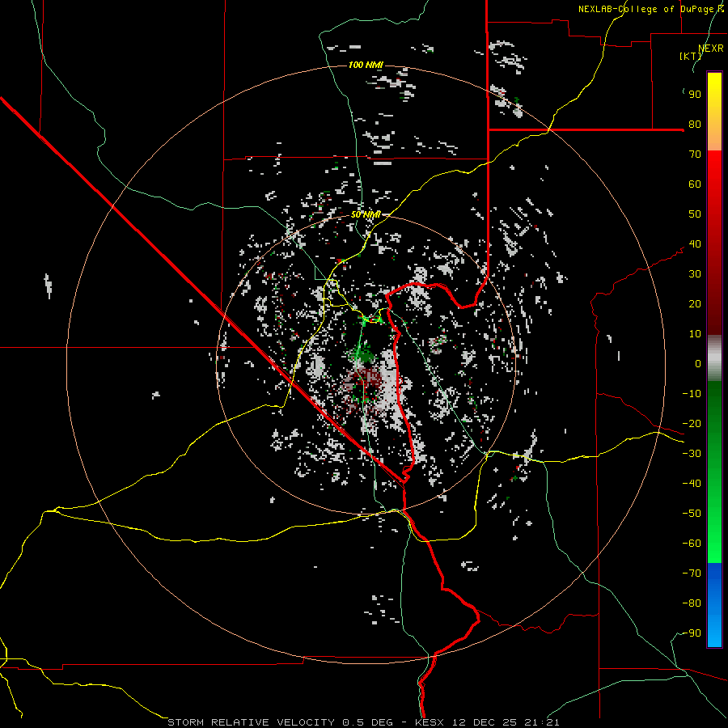The image size is (728, 728).
Task: Click the 80 value on velocity scale
Action: (x=695, y=125)
